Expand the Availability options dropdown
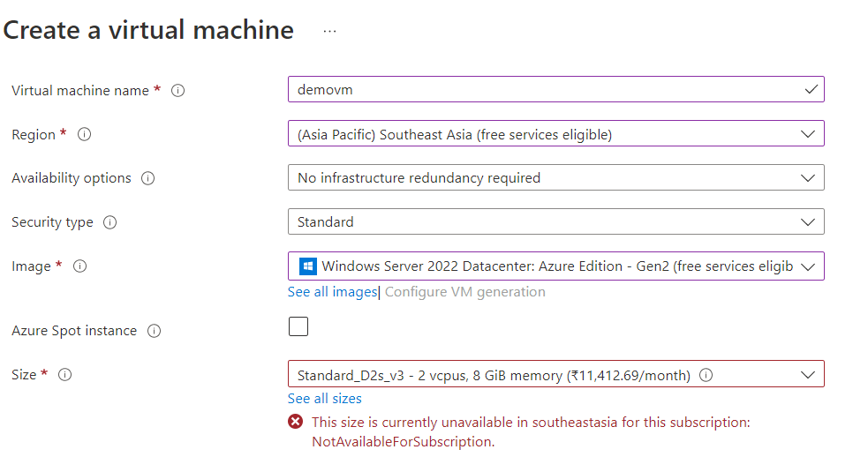The height and width of the screenshot is (457, 868). pyautogui.click(x=555, y=177)
